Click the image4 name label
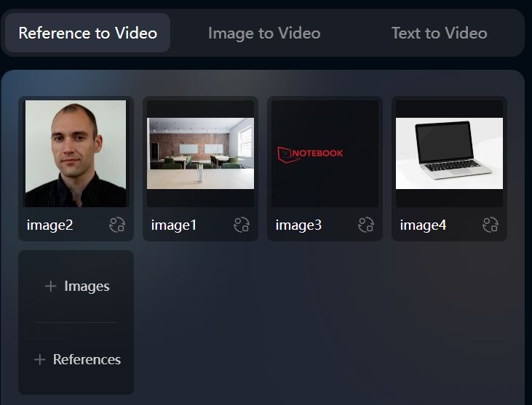 click(423, 225)
